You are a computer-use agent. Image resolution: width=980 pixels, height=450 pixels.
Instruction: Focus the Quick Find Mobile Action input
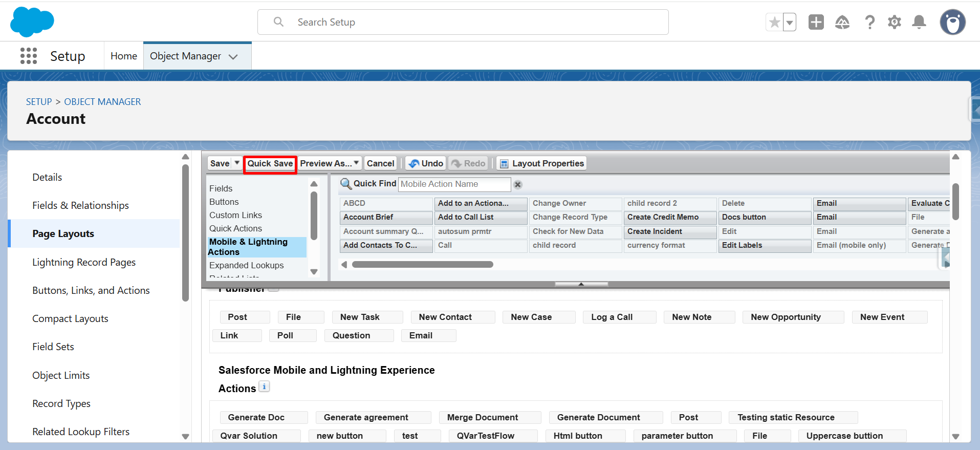pyautogui.click(x=454, y=184)
